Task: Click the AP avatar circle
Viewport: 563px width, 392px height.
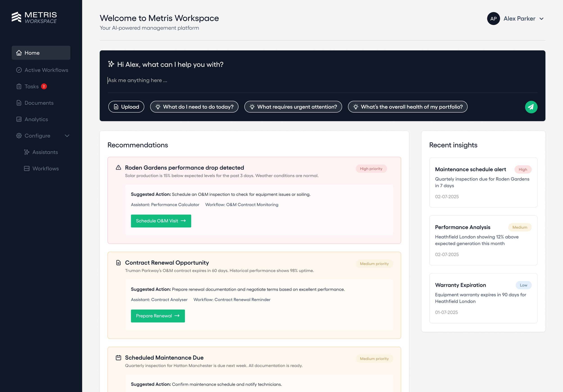Action: [493, 19]
